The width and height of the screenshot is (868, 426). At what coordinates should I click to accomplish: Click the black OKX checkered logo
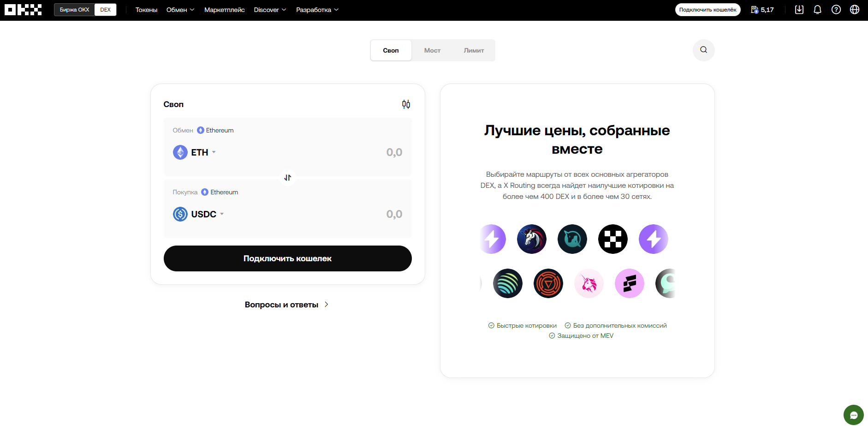coord(612,239)
